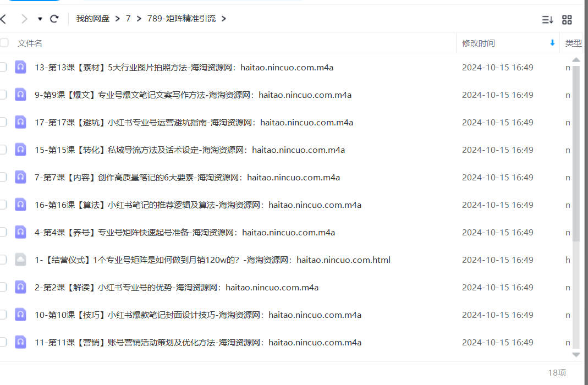Go forward with the right arrow

(x=24, y=19)
